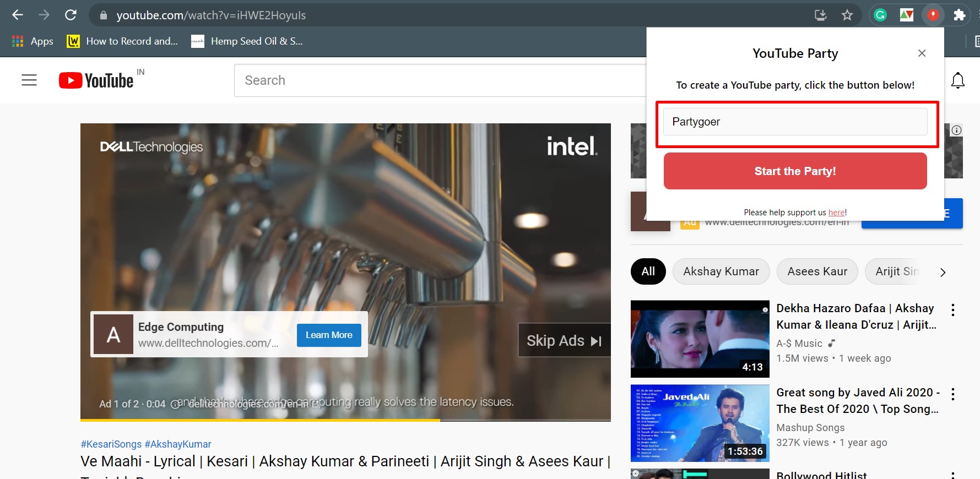
Task: Click the Skip Ads button
Action: point(564,340)
